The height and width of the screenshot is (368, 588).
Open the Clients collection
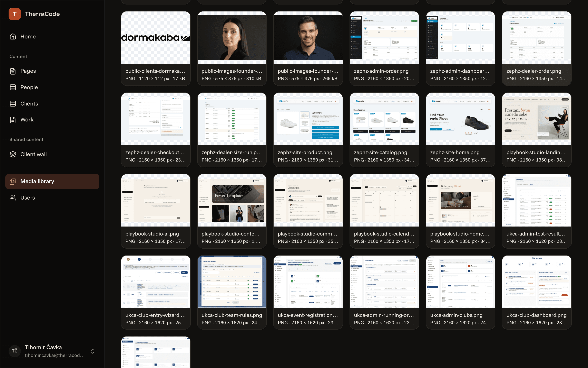tap(52, 103)
